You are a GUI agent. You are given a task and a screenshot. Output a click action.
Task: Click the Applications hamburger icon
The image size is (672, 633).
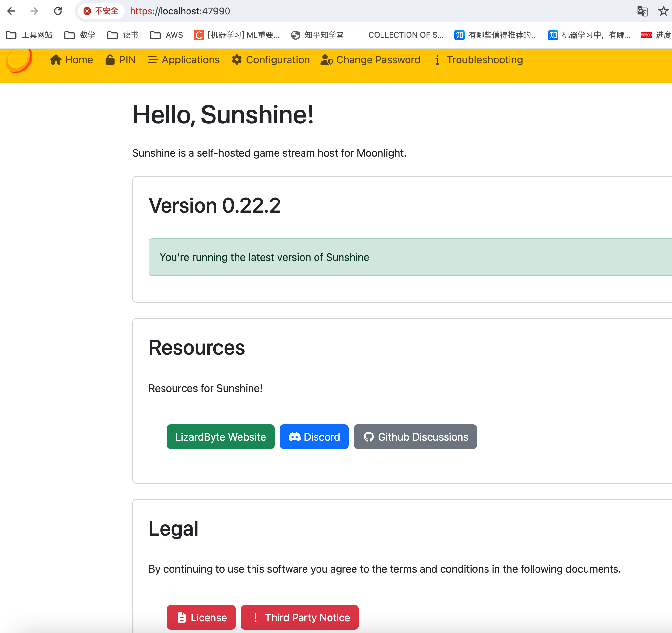pyautogui.click(x=152, y=60)
